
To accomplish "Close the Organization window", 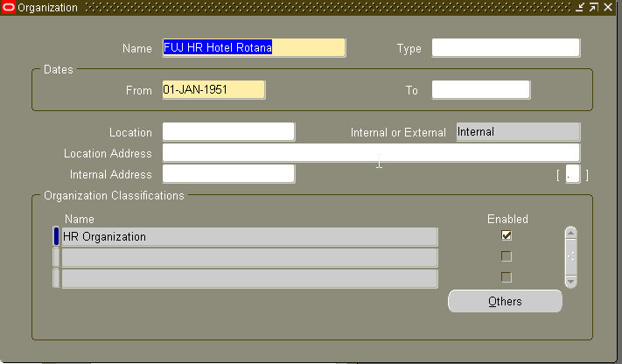I will tap(608, 7).
